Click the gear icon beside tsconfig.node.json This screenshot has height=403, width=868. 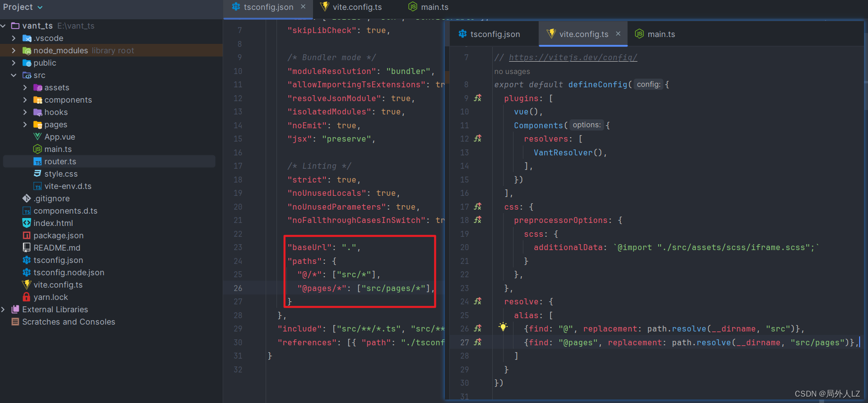[x=27, y=272]
